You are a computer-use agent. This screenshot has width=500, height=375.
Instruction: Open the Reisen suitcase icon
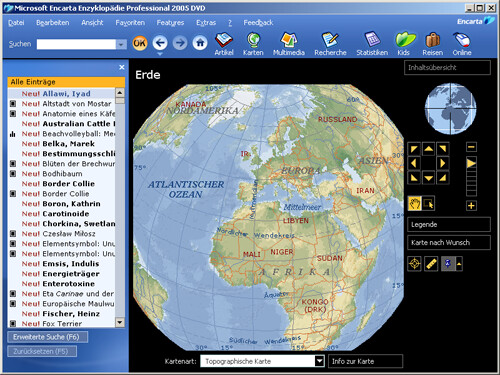coord(433,44)
